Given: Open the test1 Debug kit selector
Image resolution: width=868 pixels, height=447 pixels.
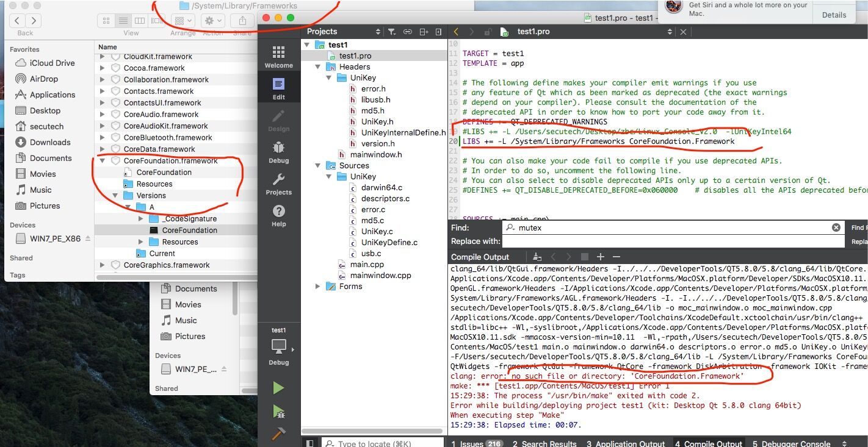Looking at the screenshot, I should coord(279,346).
